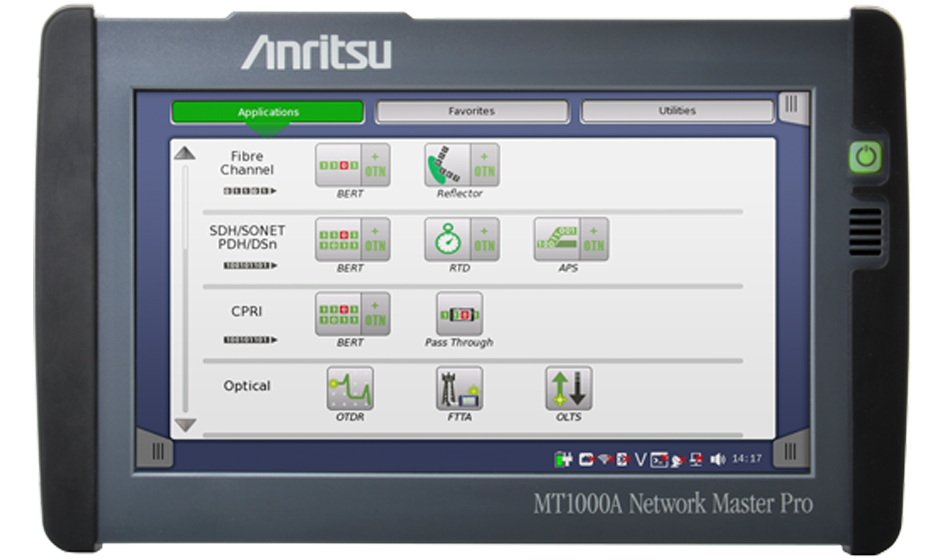Open the speaker volume control
The image size is (945, 560).
[718, 459]
